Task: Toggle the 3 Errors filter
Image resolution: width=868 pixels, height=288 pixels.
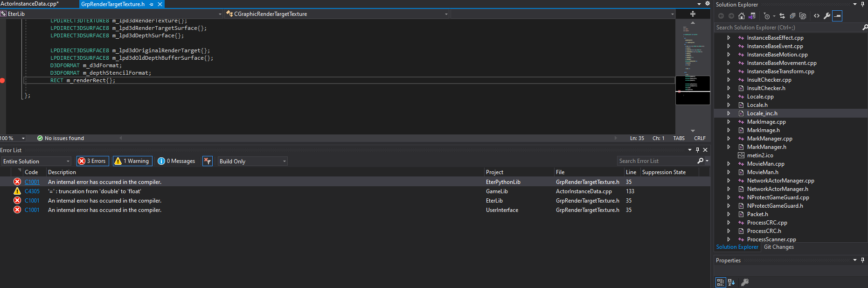Action: pos(92,161)
